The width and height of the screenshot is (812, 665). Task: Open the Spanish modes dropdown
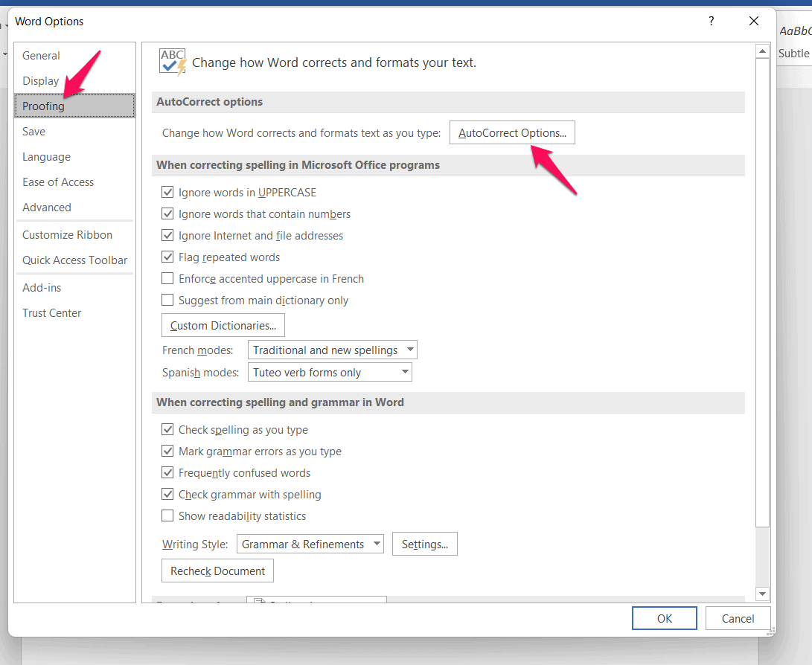(330, 373)
